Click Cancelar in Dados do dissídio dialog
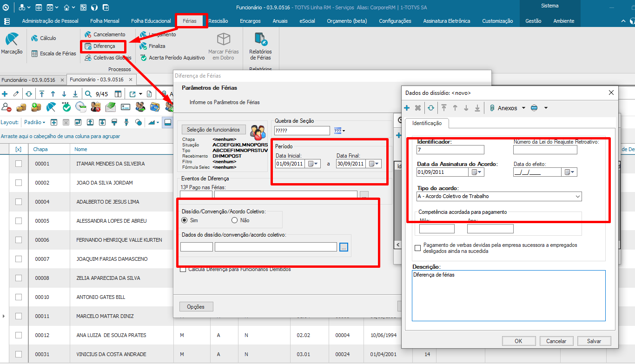The image size is (635, 364). pyautogui.click(x=556, y=341)
